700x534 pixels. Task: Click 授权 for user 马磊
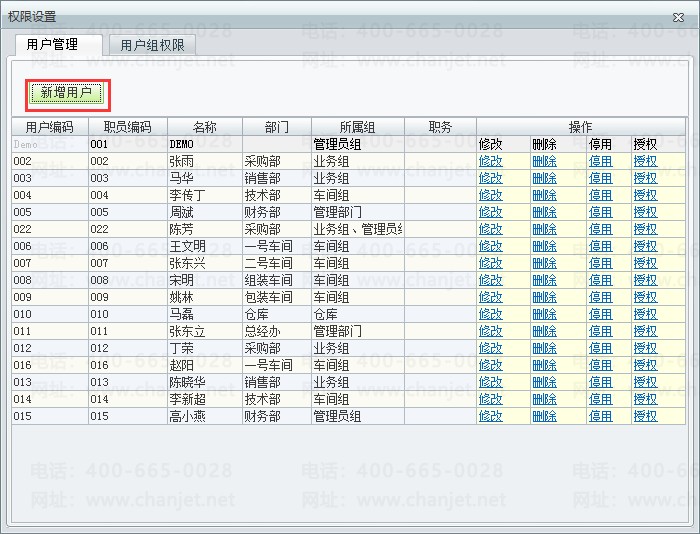pos(645,314)
